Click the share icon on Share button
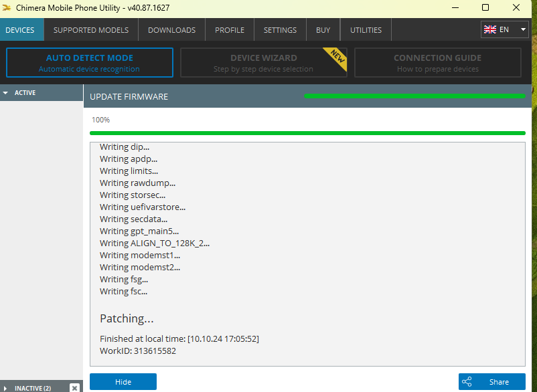537x392 pixels. (467, 382)
